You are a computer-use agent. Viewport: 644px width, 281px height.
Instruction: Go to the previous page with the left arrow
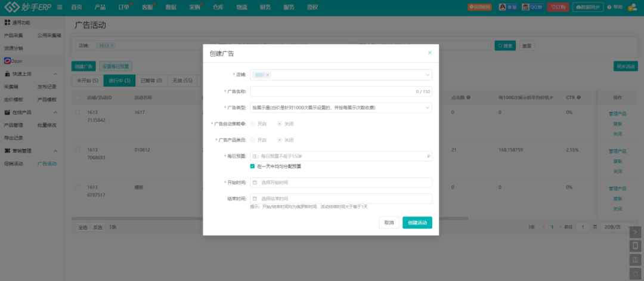point(544,227)
